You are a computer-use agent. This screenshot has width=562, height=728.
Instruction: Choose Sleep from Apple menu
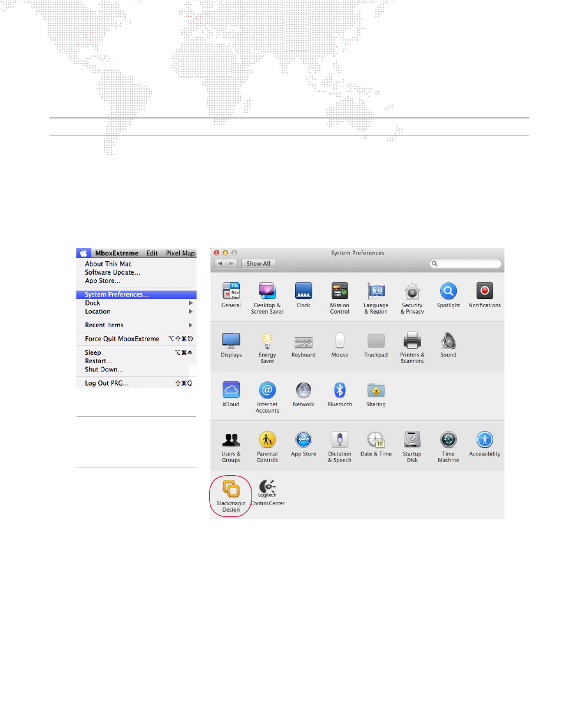(x=136, y=353)
